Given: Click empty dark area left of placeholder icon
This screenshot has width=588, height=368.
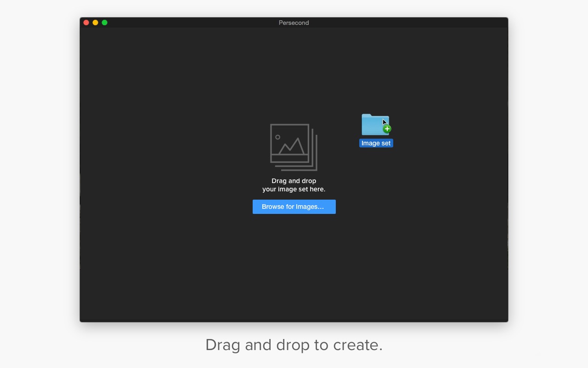Looking at the screenshot, I should [x=184, y=147].
